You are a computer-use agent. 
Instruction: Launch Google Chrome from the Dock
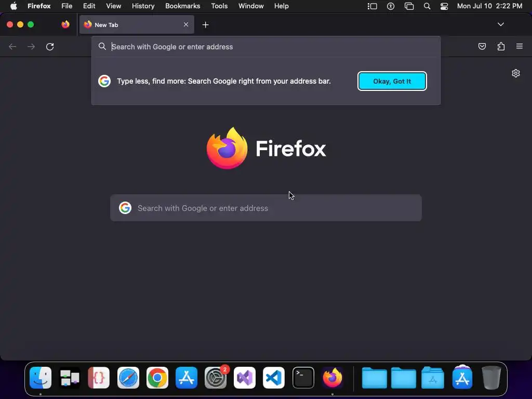[x=157, y=378]
